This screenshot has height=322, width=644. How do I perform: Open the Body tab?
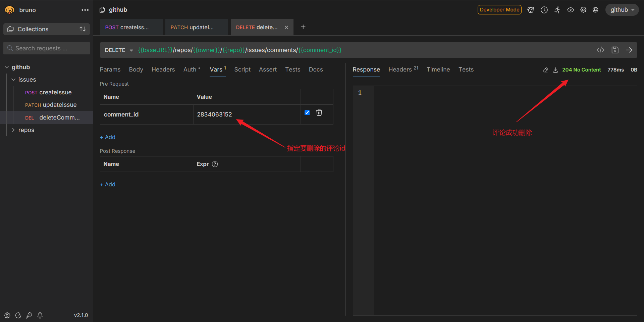pos(136,70)
